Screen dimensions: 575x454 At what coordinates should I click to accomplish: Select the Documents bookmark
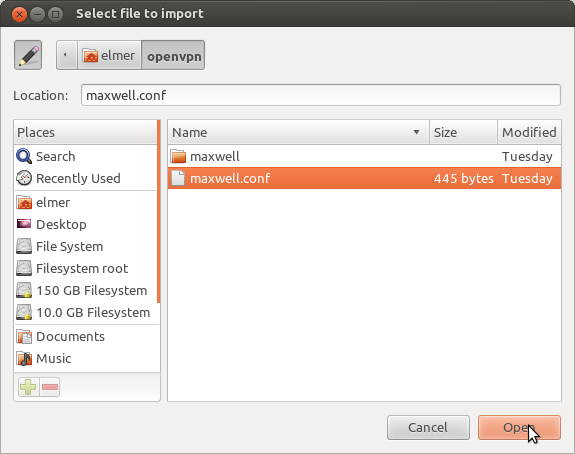coord(86,336)
